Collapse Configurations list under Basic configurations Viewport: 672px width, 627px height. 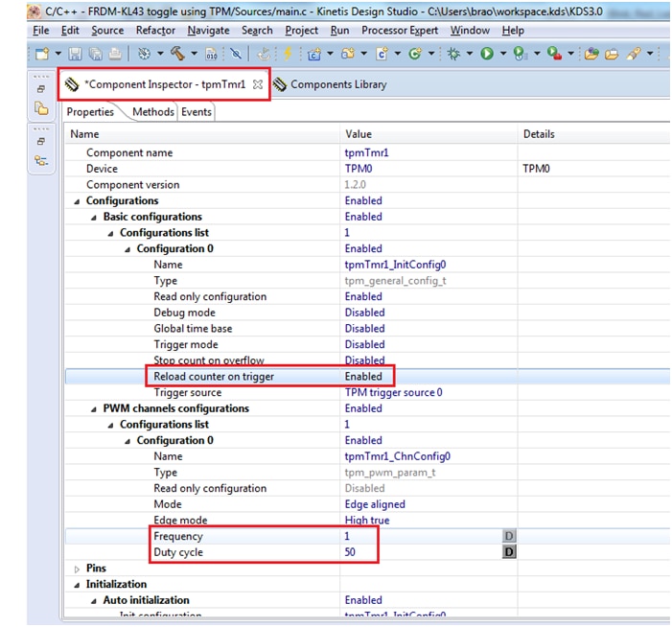point(110,233)
